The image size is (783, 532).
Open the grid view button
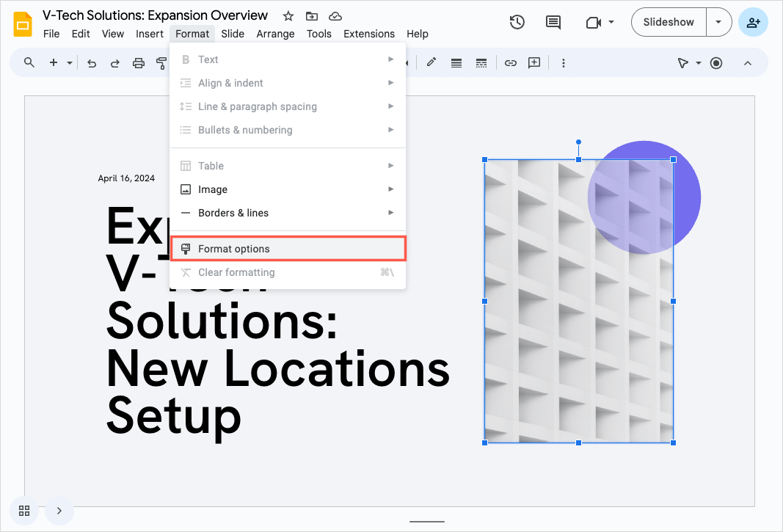(x=24, y=511)
